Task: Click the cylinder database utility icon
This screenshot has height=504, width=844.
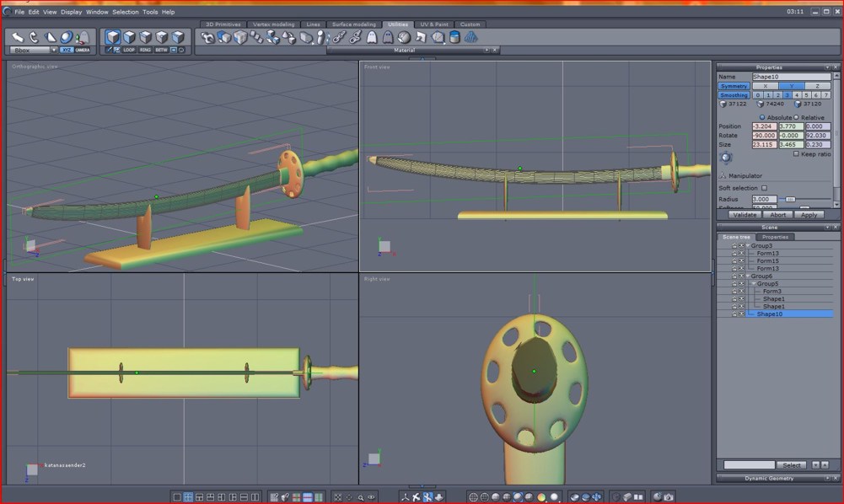Action: click(x=454, y=37)
